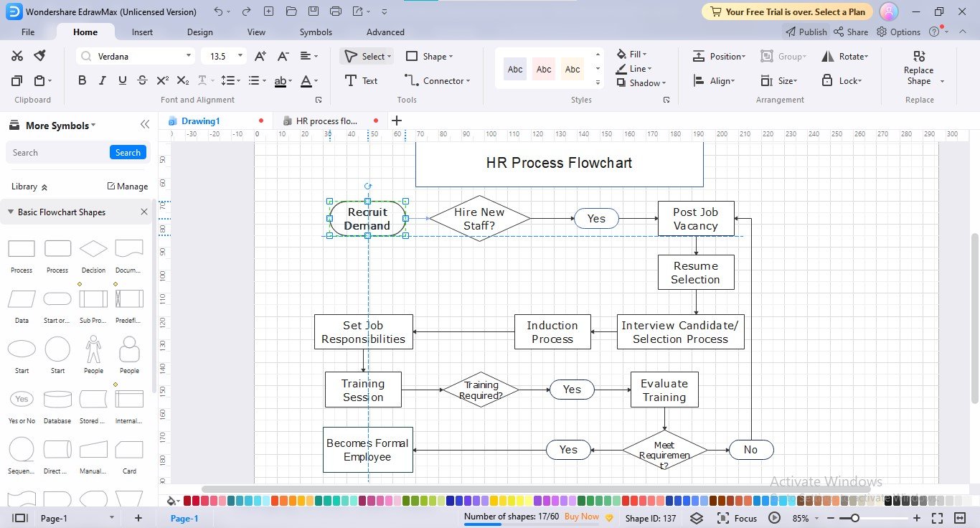Apply the pink Abc style swatch
This screenshot has height=528, width=980.
544,69
